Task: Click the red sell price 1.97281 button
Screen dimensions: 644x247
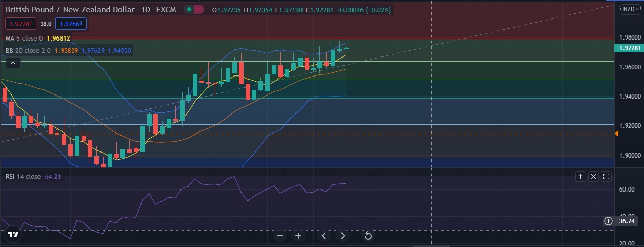Action: tap(21, 23)
